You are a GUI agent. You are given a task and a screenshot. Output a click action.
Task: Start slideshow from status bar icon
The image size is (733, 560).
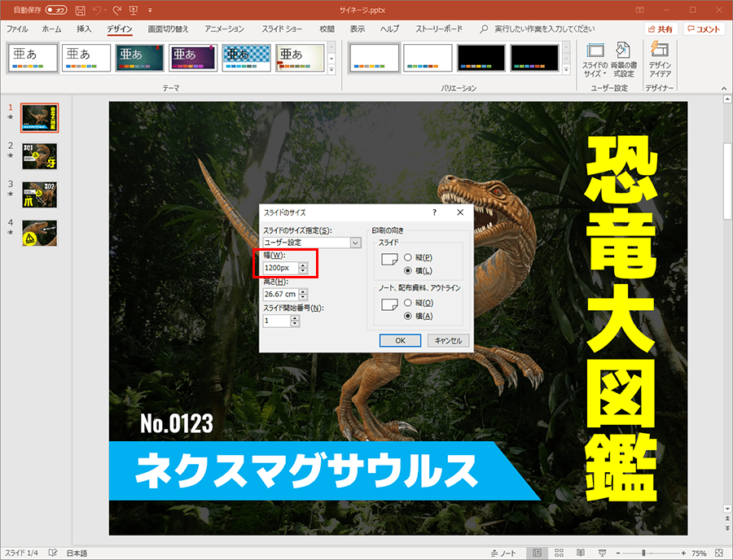click(601, 553)
